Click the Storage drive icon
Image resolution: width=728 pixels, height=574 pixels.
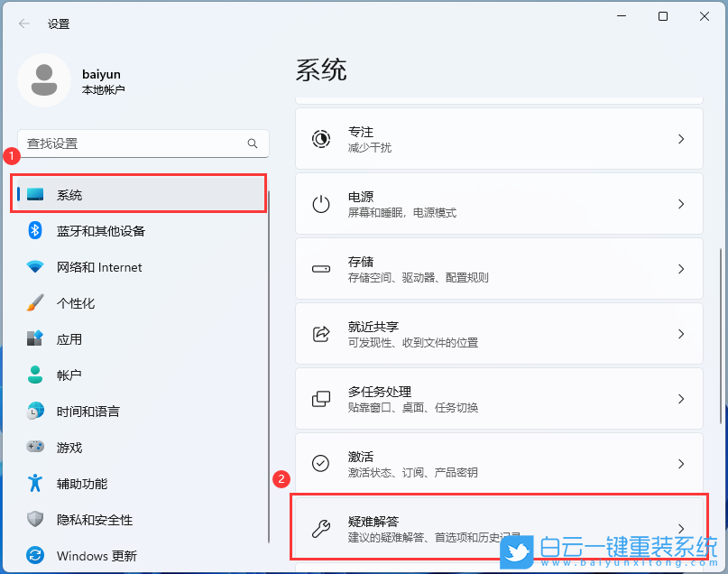point(321,268)
